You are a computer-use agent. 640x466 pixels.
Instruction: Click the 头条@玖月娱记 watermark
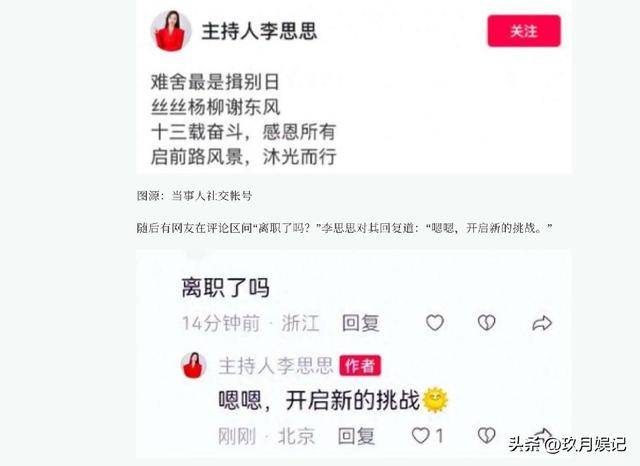567,444
